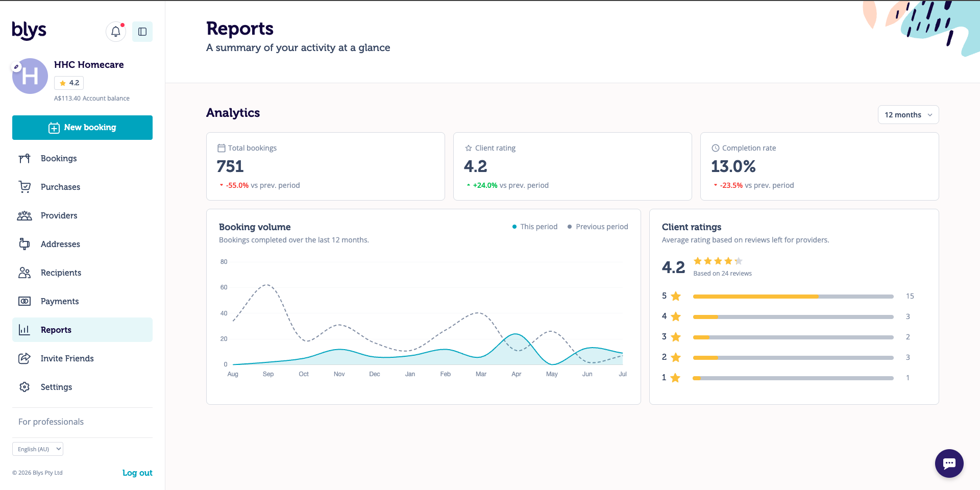Click the Payments cash icon
The image size is (980, 490).
coord(24,301)
